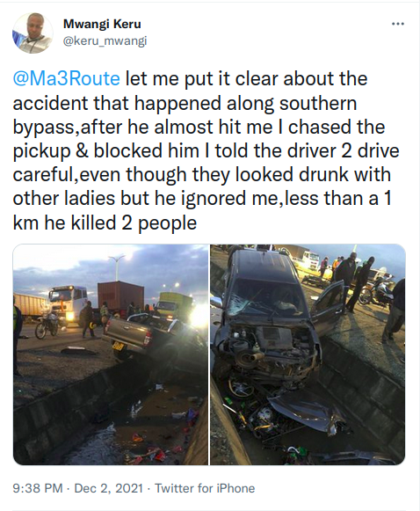Open the Twitter for iPhone source link
The width and height of the screenshot is (420, 511).
pyautogui.click(x=205, y=488)
